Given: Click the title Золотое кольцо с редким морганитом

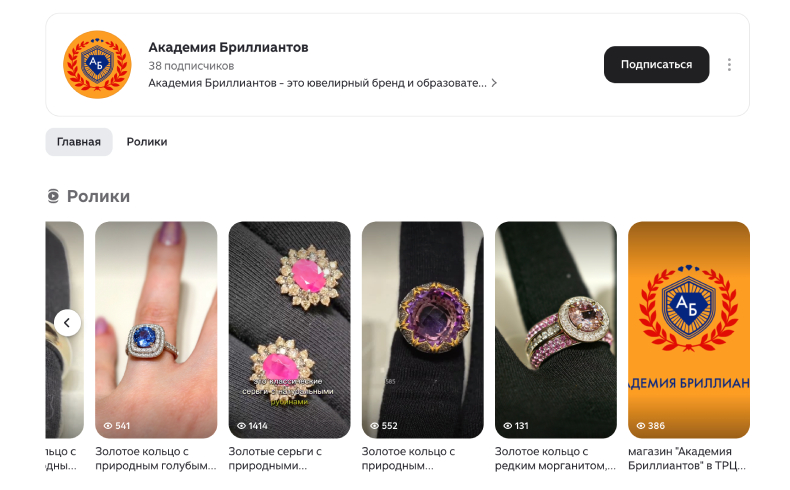Looking at the screenshot, I should click(x=555, y=458).
